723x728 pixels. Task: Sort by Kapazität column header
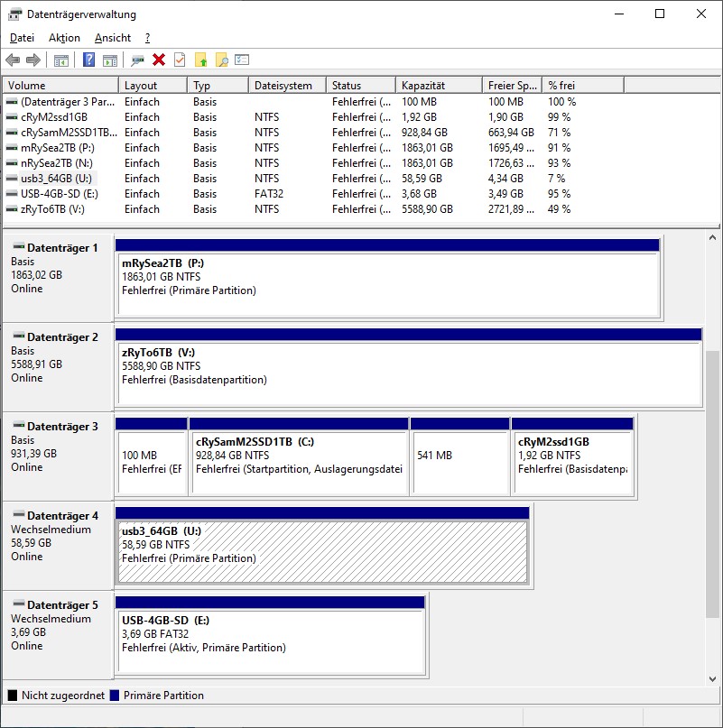pos(439,86)
